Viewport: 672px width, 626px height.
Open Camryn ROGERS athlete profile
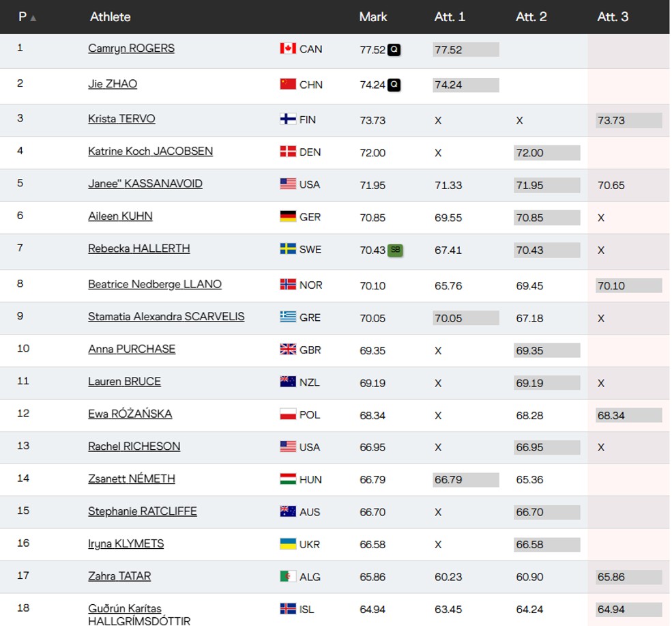131,48
